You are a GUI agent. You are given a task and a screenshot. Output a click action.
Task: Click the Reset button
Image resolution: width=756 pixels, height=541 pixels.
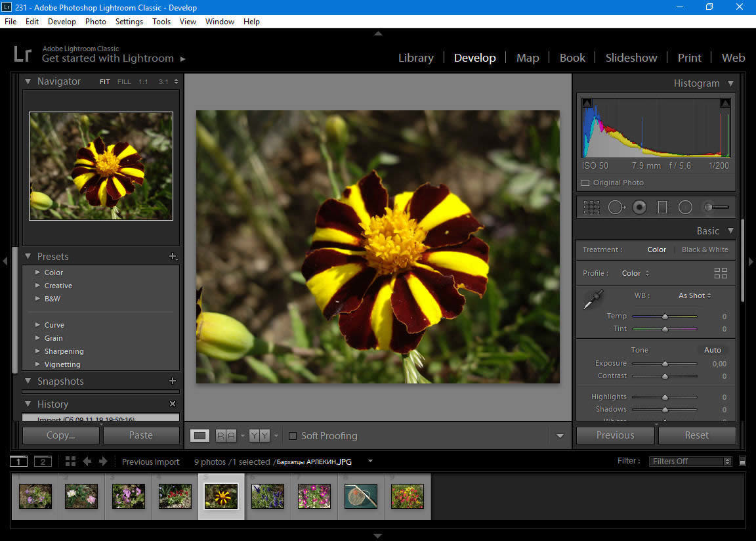tap(696, 435)
